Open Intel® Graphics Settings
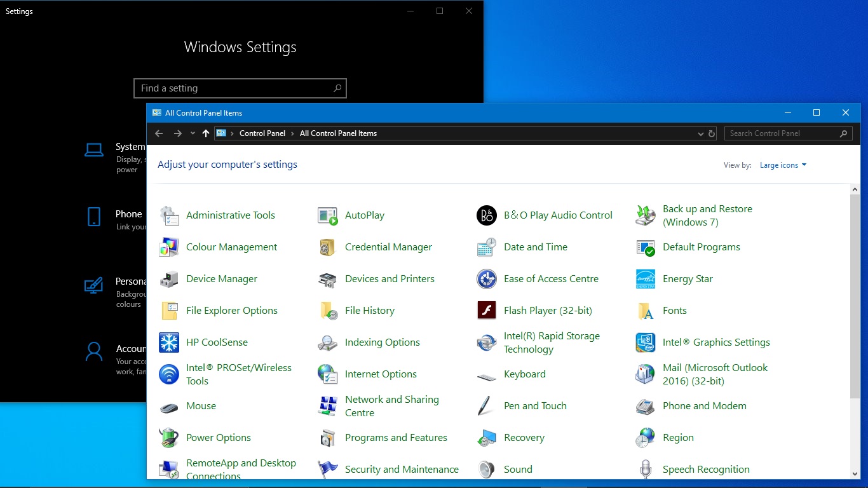 (x=717, y=342)
